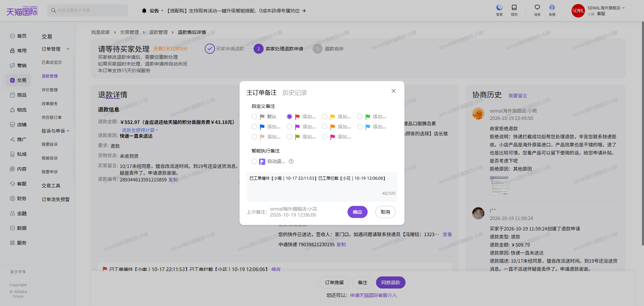The image size is (644, 306).
Task: Select the purple flag radio option
Action: (289, 127)
